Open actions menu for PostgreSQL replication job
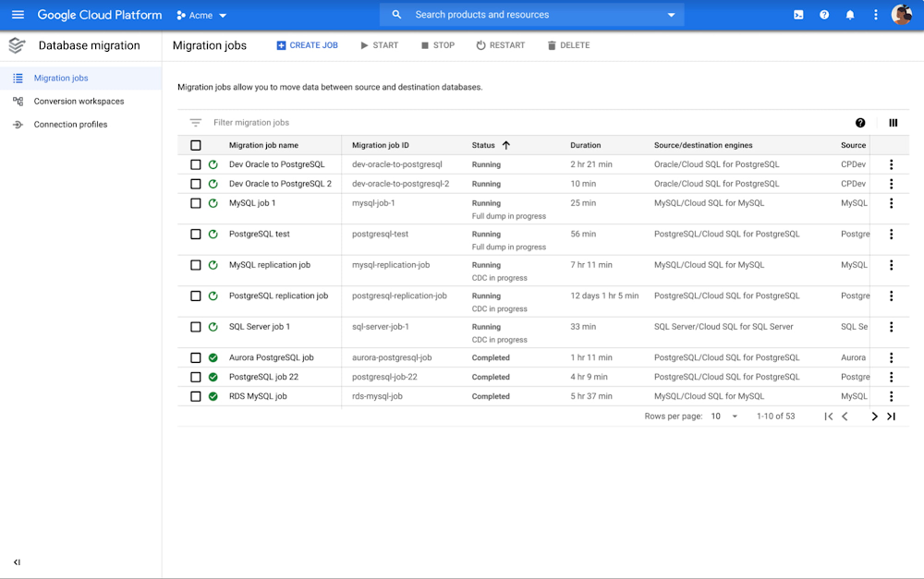This screenshot has width=924, height=579. coord(891,296)
